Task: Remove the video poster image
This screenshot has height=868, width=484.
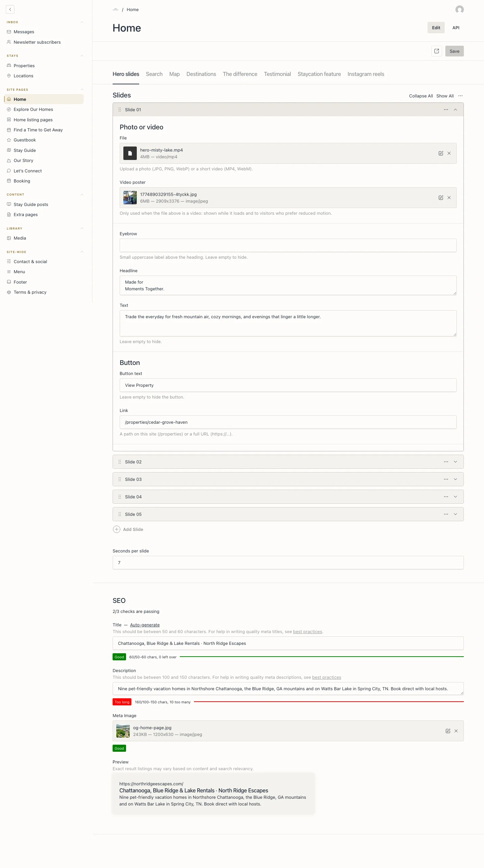Action: pos(449,198)
